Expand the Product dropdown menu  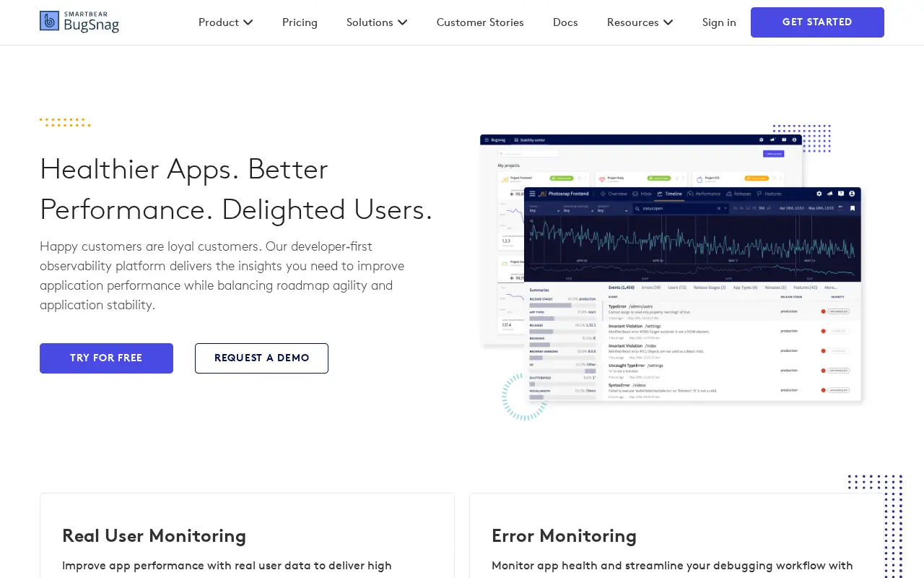click(225, 22)
